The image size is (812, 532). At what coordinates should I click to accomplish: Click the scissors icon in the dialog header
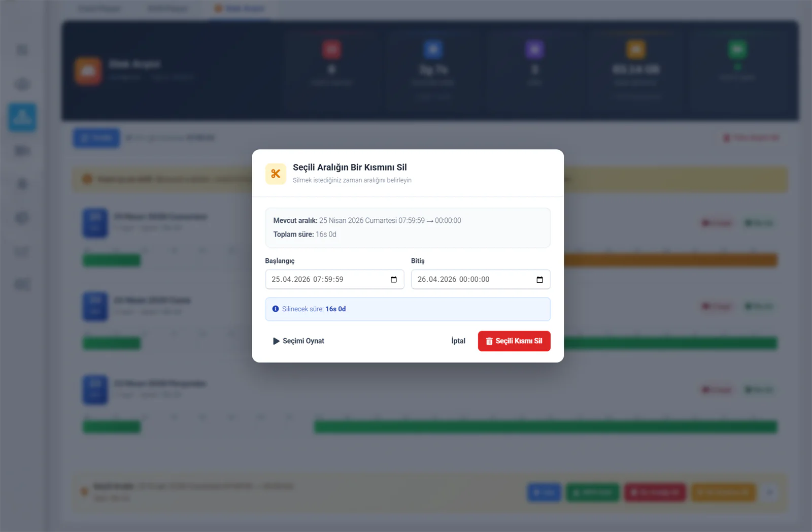(276, 174)
